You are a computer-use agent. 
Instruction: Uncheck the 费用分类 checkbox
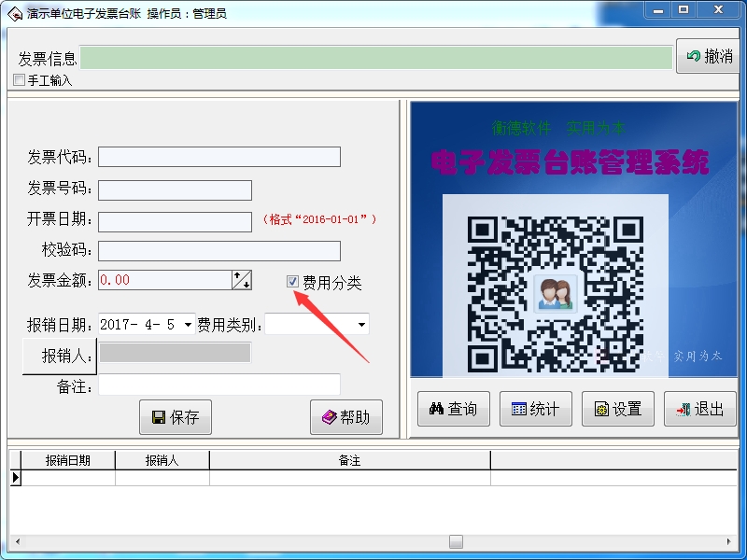point(292,282)
